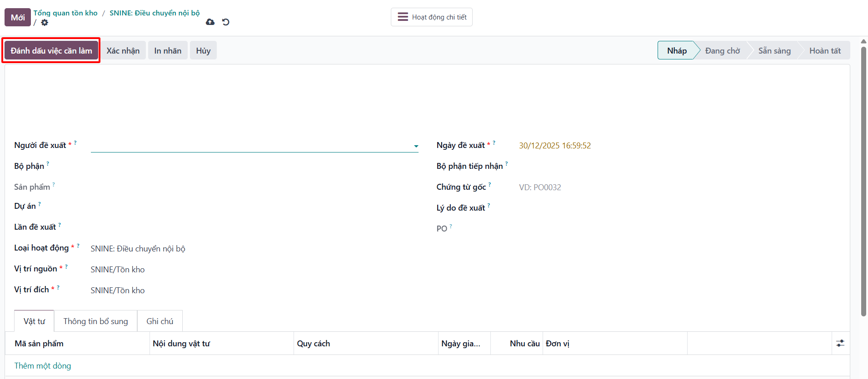Show help tooltip next to Chứng từ gốc
Viewport: 868px width, 379px height.
pos(489,184)
